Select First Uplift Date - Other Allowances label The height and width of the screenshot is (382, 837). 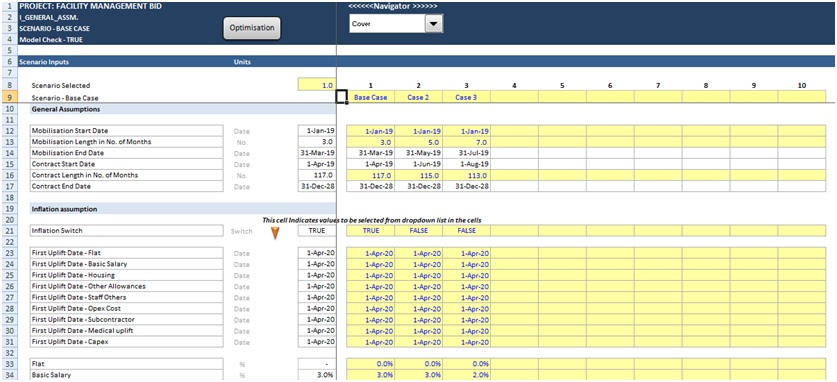(x=127, y=286)
